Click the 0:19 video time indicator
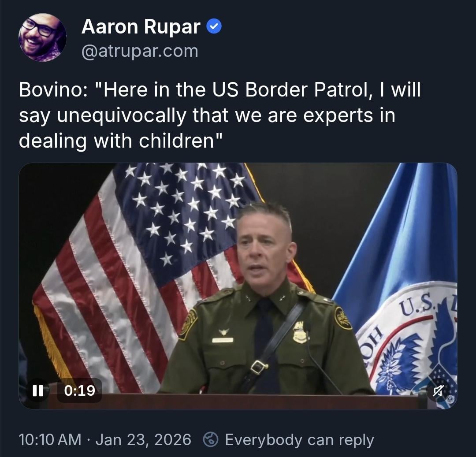Image resolution: width=476 pixels, height=457 pixels. tap(79, 390)
